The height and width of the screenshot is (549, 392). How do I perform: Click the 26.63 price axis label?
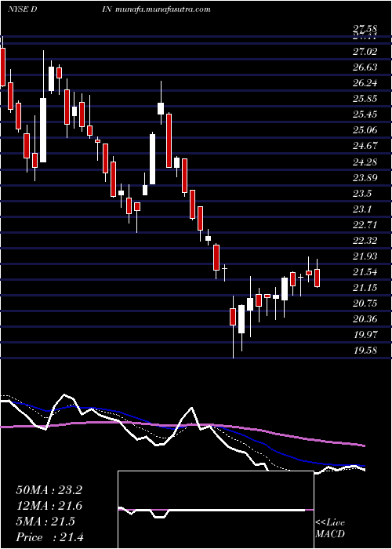[x=365, y=67]
